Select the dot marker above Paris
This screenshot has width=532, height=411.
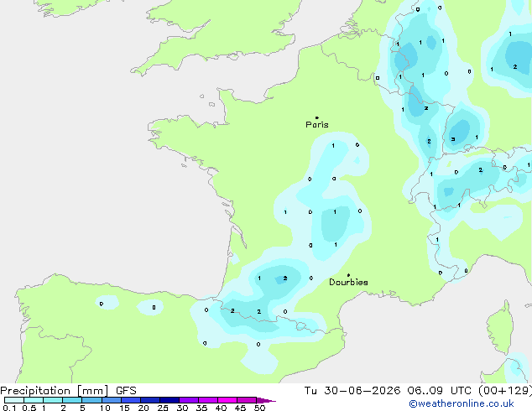point(317,117)
